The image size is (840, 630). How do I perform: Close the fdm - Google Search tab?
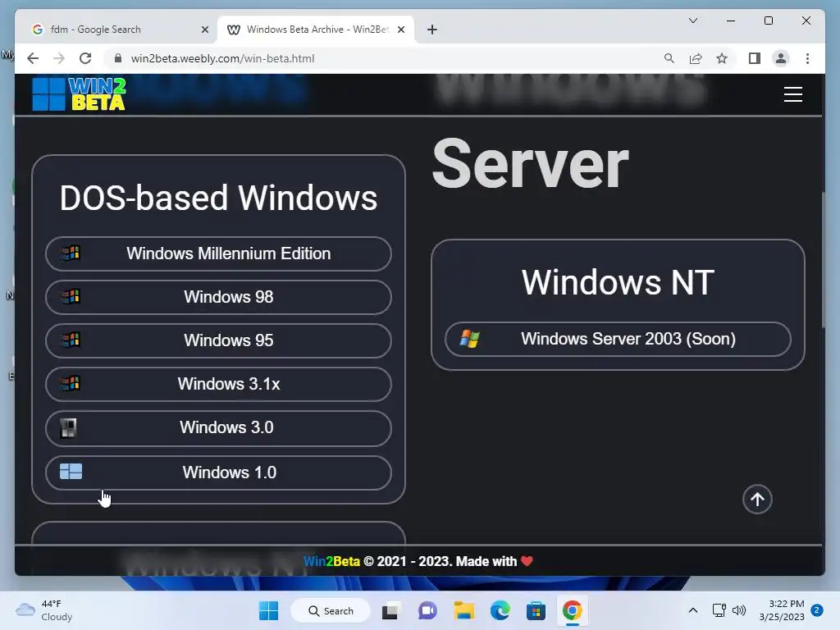tap(204, 30)
